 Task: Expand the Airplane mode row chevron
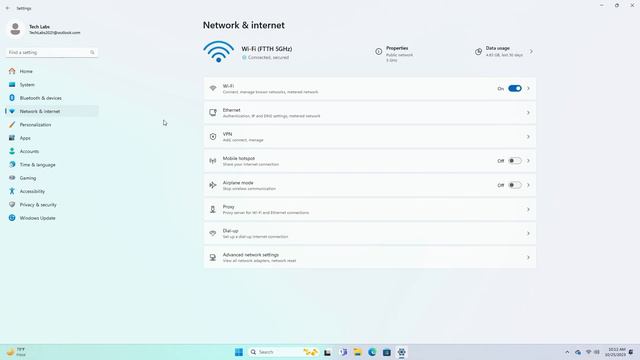[528, 185]
